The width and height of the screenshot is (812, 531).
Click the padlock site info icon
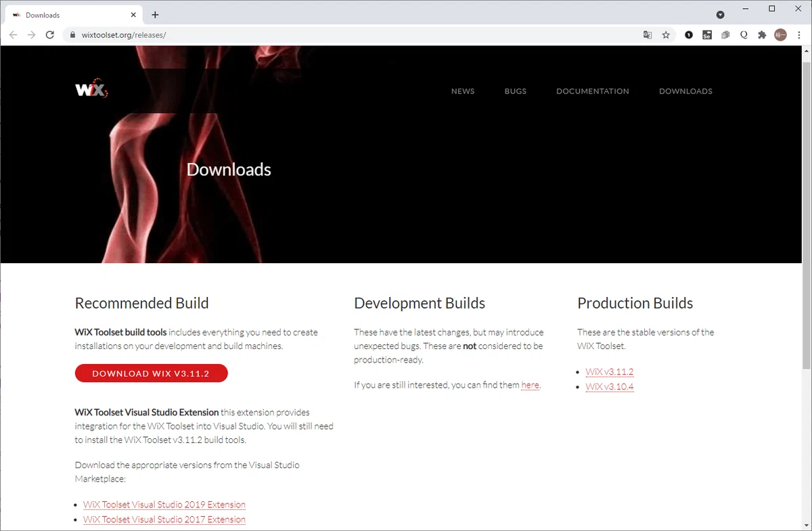pos(72,34)
